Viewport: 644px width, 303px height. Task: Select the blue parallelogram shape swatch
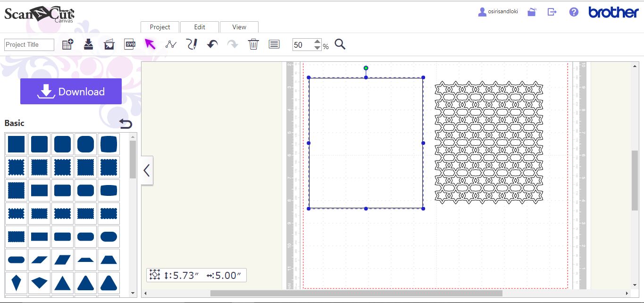[63, 260]
